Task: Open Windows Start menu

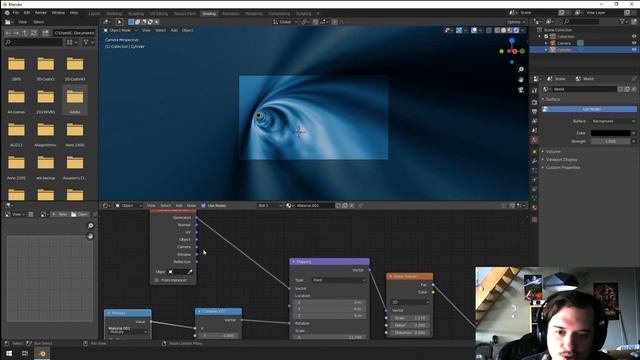Action: tap(9, 353)
